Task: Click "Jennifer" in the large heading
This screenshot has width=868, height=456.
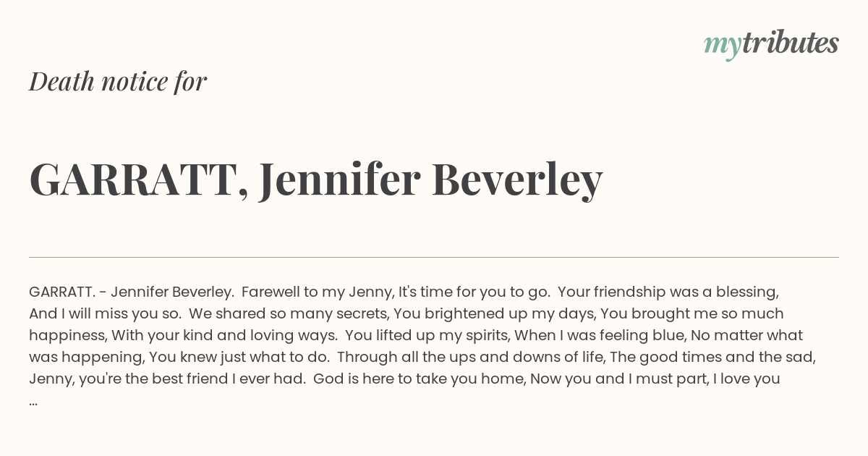Action: pos(339,178)
